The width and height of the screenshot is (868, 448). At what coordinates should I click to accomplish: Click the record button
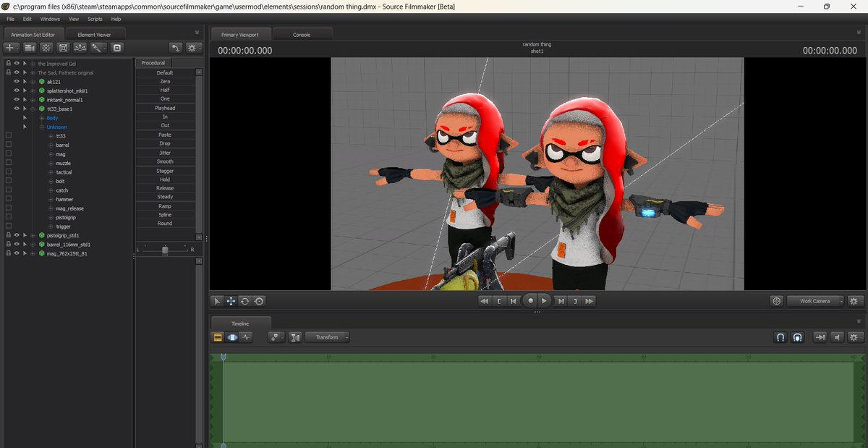(x=530, y=300)
